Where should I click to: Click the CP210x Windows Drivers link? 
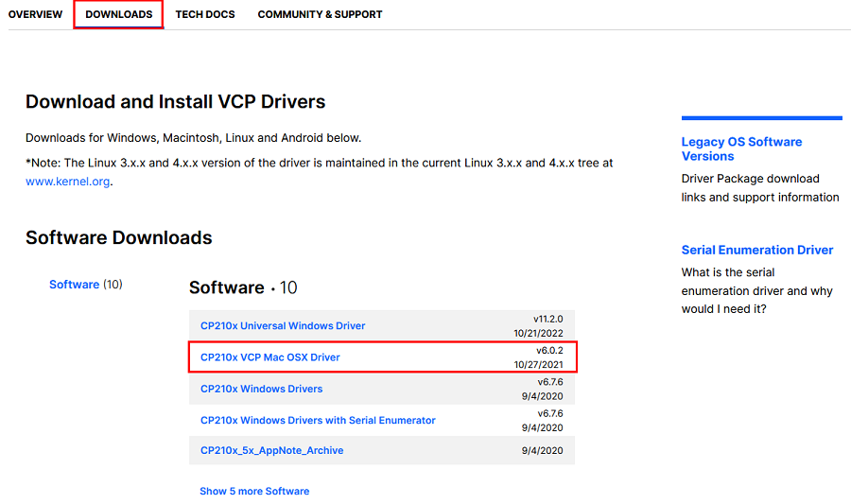click(261, 389)
